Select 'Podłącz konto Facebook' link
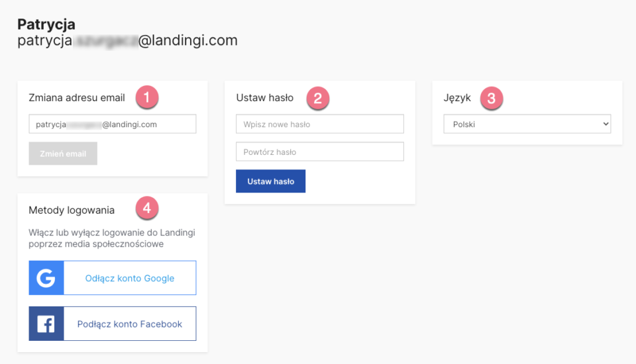636x364 pixels. (x=130, y=324)
